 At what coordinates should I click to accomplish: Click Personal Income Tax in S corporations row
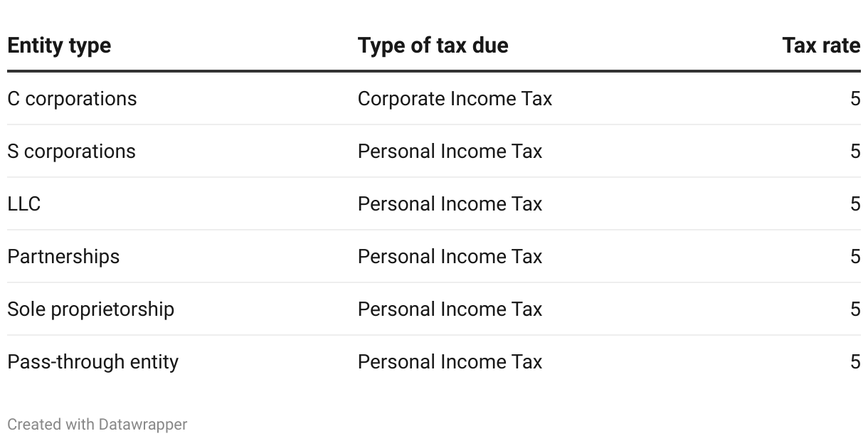pyautogui.click(x=450, y=151)
